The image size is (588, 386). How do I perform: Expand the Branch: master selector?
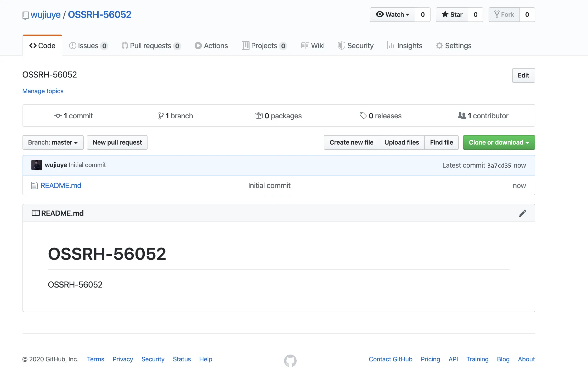point(53,142)
